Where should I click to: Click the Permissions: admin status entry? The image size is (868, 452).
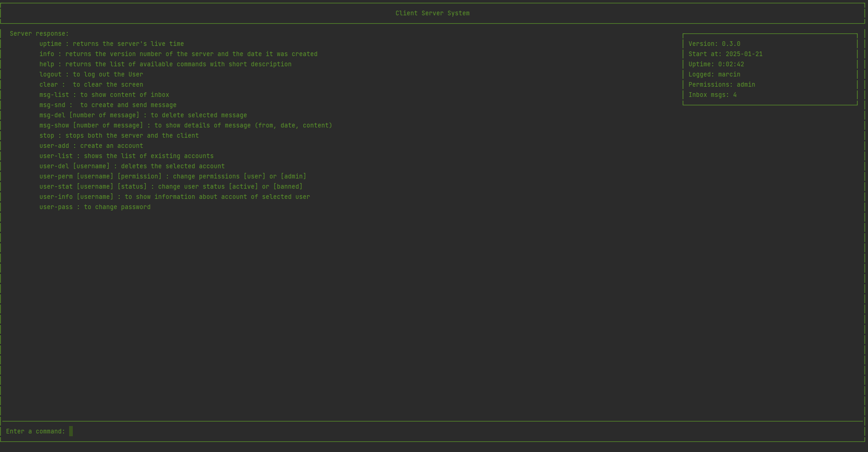pos(721,85)
